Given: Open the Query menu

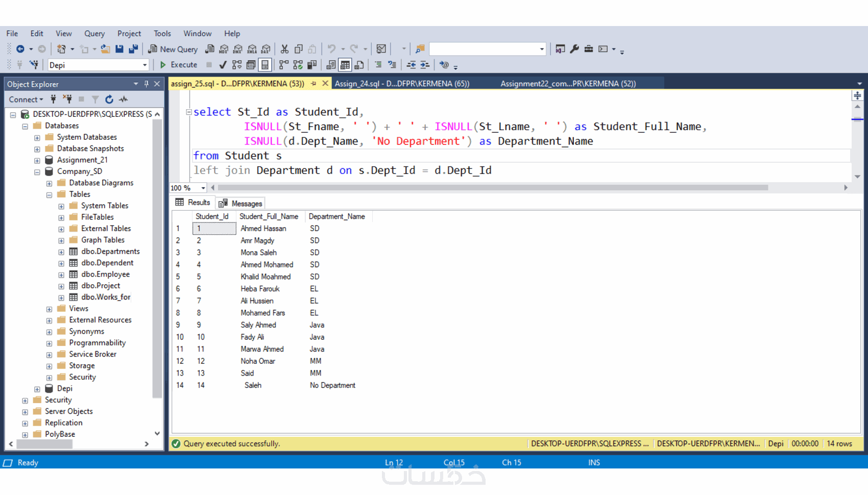Looking at the screenshot, I should click(94, 33).
